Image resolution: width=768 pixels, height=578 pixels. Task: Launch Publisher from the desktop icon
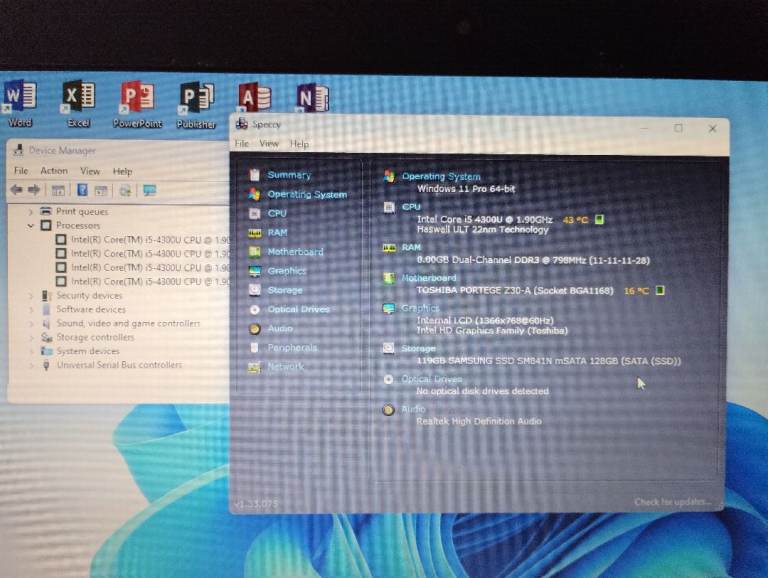(196, 101)
